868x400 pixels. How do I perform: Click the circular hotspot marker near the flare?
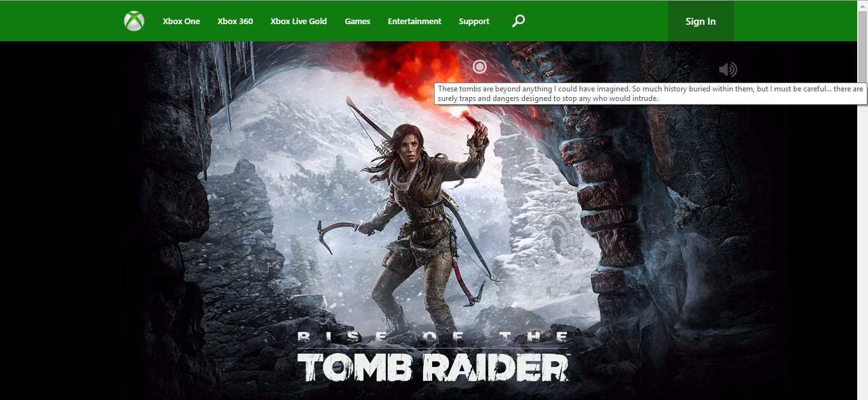coord(480,67)
